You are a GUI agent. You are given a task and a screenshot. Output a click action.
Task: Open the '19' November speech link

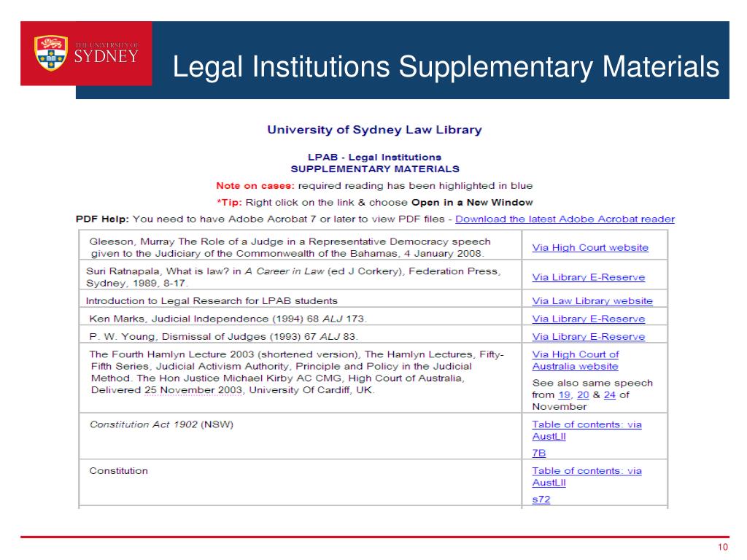point(564,394)
